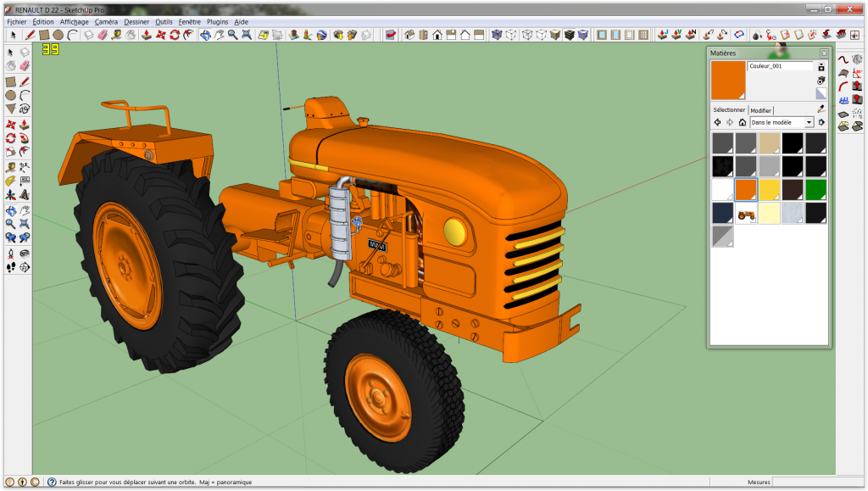Click the Mesures value box
Screen dimensions: 868x491
click(817, 483)
